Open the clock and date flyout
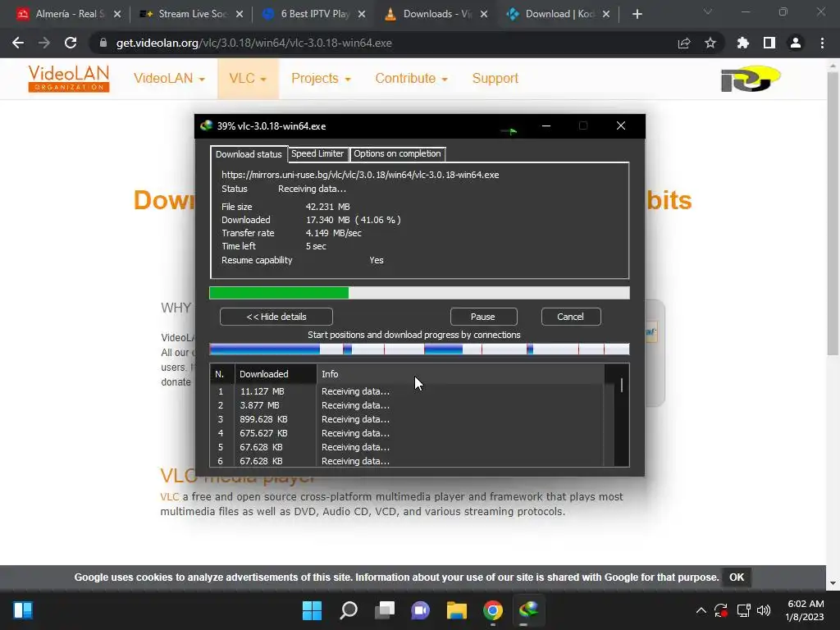 pyautogui.click(x=805, y=610)
